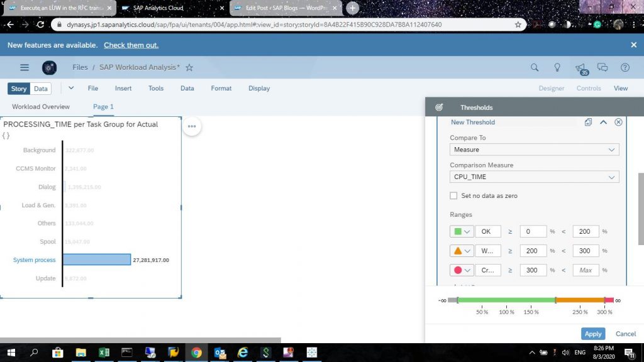This screenshot has height=362, width=644.
Task: Click the SAP Analytics Cloud home logo
Action: 49,67
